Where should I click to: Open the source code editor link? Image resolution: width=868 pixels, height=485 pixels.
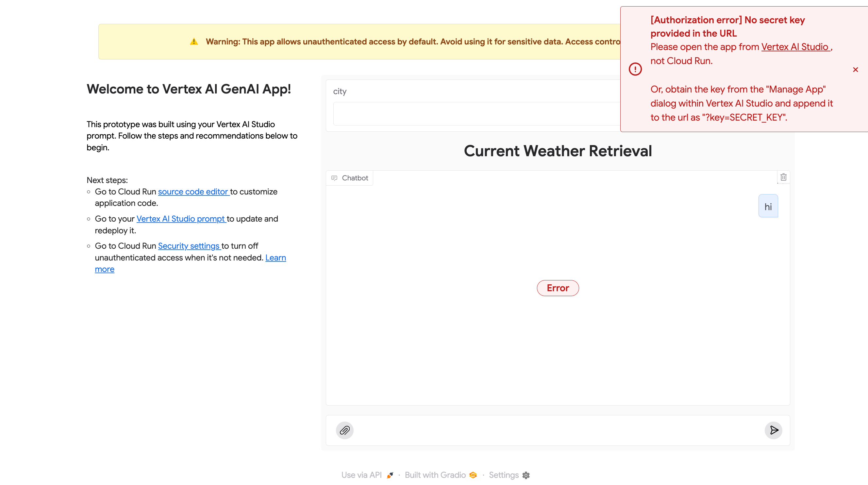point(193,192)
